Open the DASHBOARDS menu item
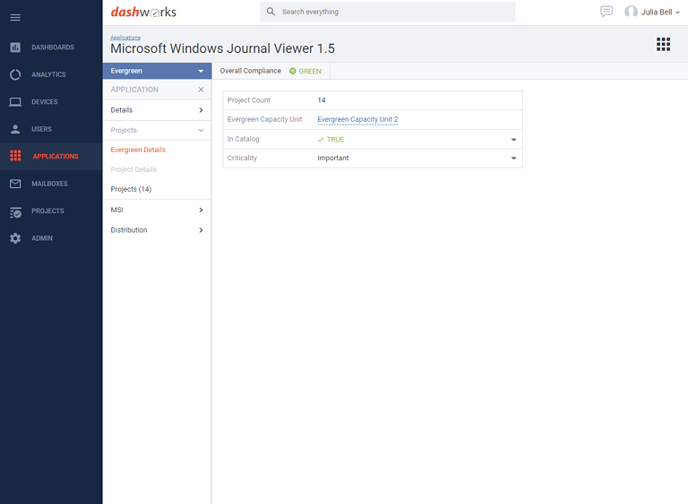The height and width of the screenshot is (504, 688). point(53,47)
